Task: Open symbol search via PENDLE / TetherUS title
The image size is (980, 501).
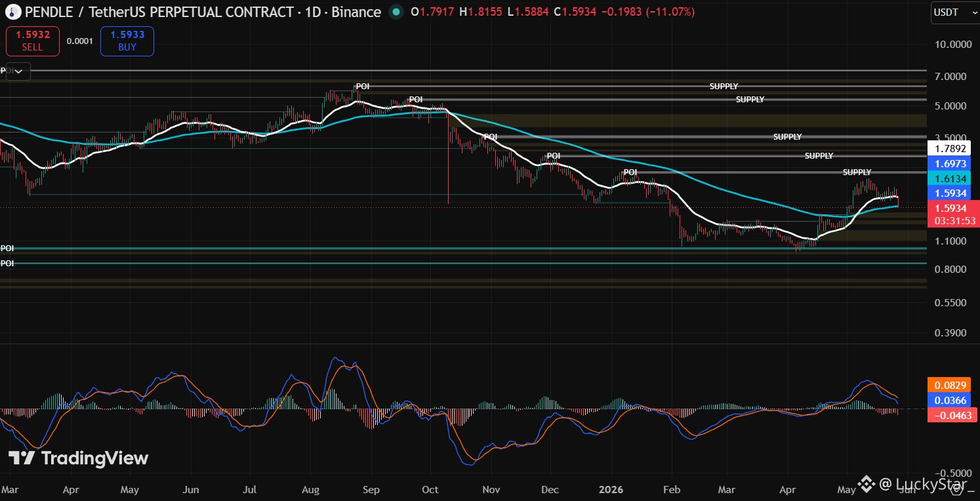Action: coord(203,12)
